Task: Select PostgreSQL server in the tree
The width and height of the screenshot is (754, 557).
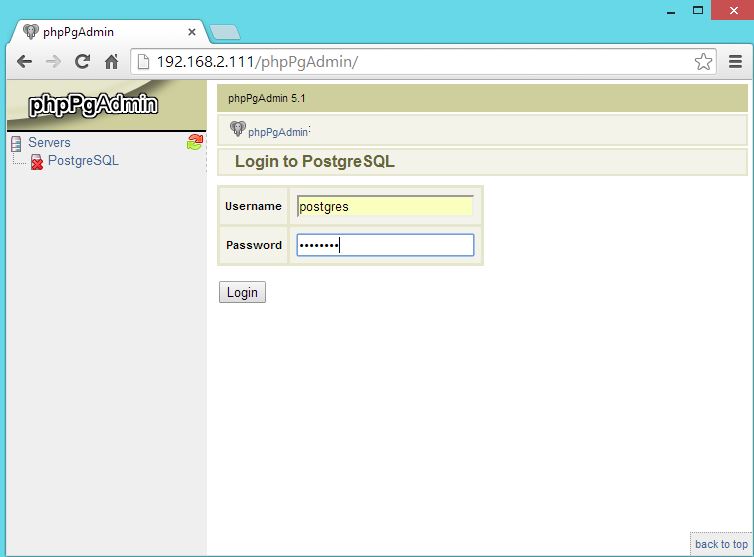Action: tap(83, 160)
